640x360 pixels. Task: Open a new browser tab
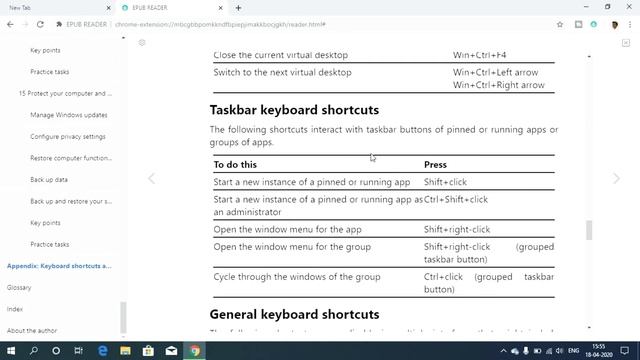pos(238,8)
